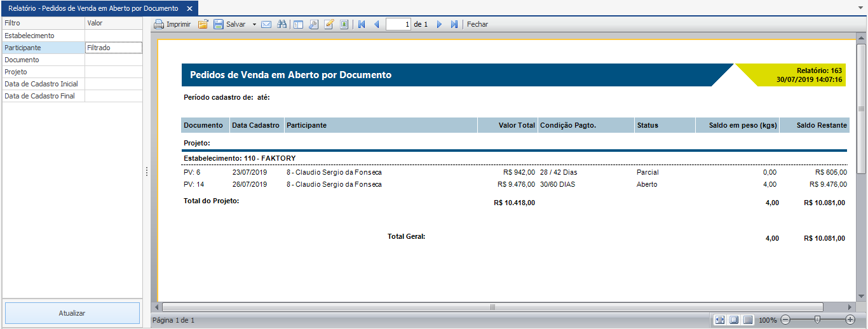Image resolution: width=868 pixels, height=329 pixels.
Task: Open the tab list dropdown arrow
Action: (x=860, y=9)
